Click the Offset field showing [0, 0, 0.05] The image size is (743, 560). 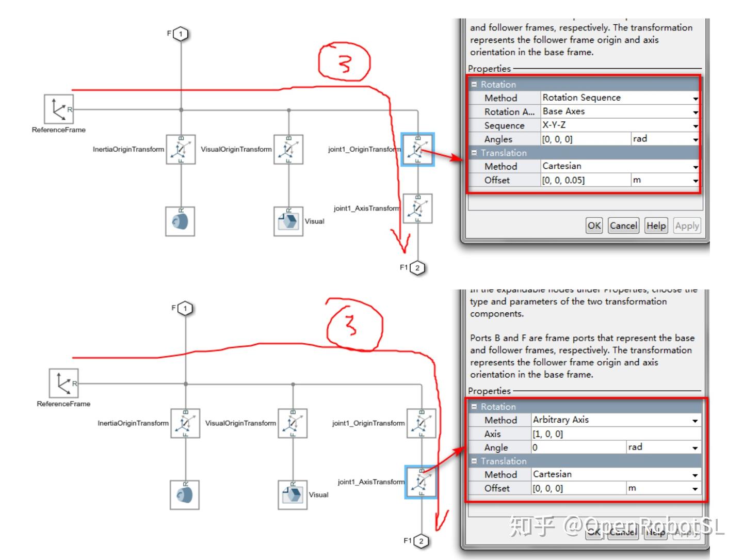[x=586, y=180]
